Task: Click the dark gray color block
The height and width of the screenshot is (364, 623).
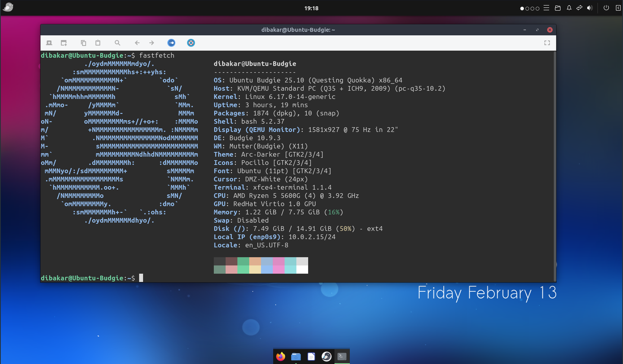Action: pyautogui.click(x=220, y=261)
